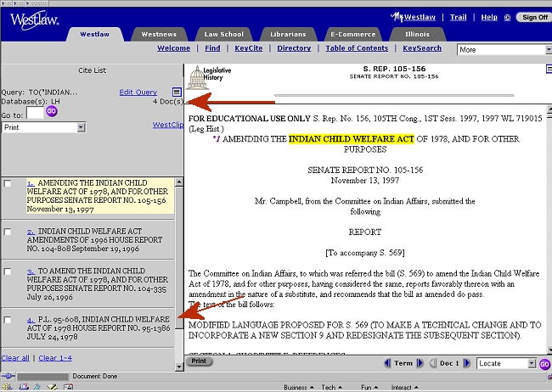Go to next Doc arrow
This screenshot has width=552, height=392.
click(467, 363)
